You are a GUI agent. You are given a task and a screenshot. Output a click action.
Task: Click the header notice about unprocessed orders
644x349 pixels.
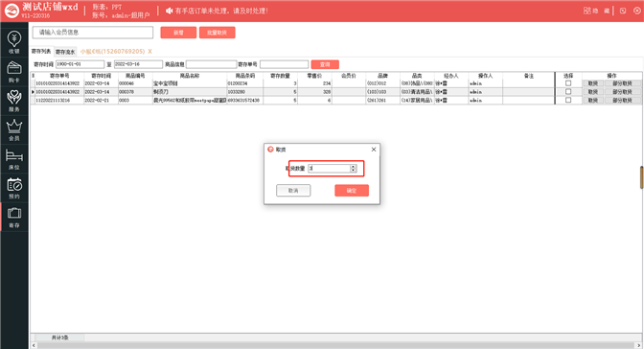tap(221, 11)
